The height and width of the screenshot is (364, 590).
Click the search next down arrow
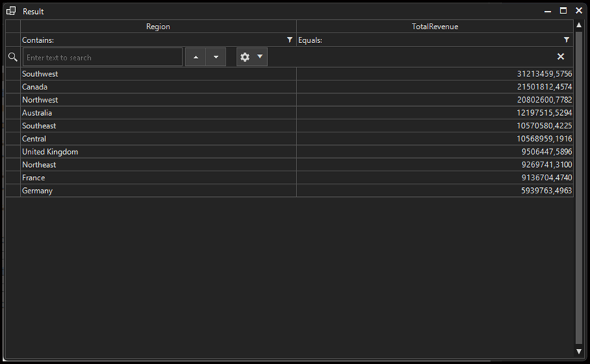[216, 58]
